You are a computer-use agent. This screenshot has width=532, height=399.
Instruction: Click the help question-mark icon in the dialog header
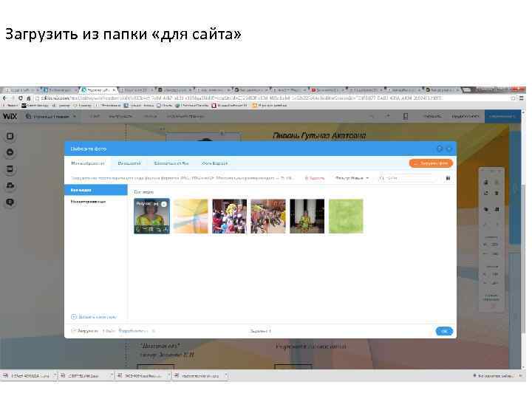(x=440, y=149)
